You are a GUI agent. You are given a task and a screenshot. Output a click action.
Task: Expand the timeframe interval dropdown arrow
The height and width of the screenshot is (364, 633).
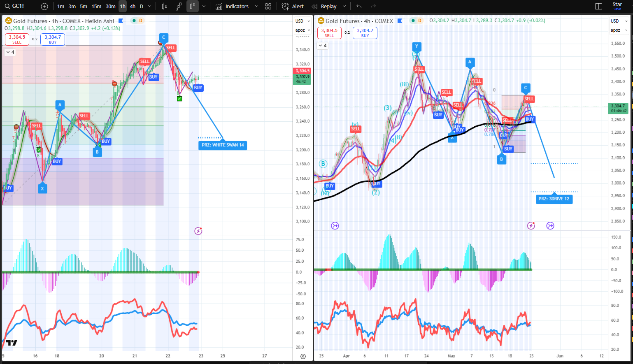coord(149,7)
